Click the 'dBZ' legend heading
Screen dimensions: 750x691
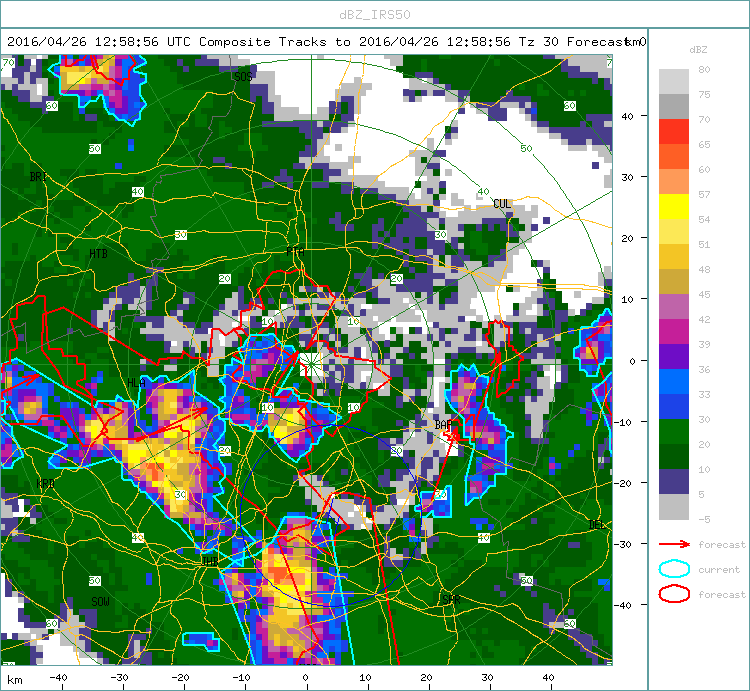point(698,50)
